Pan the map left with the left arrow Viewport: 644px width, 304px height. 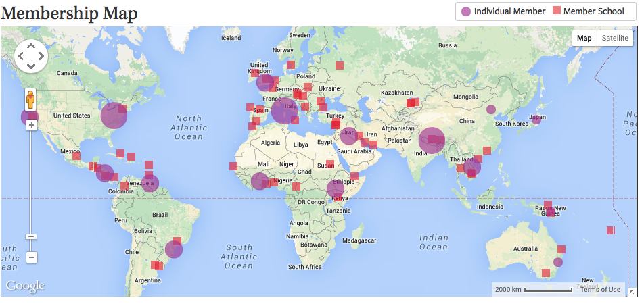pyautogui.click(x=22, y=56)
